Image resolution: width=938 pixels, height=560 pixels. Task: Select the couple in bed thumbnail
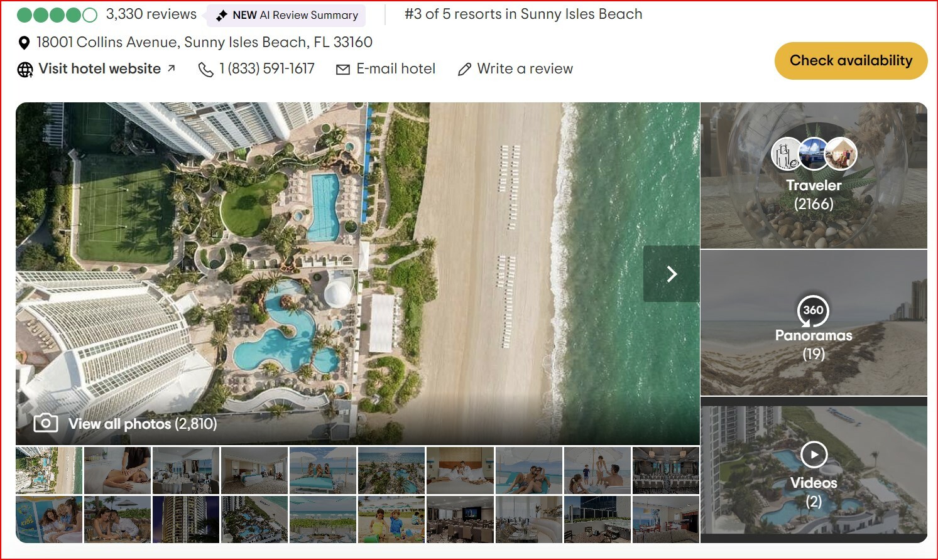(x=460, y=470)
